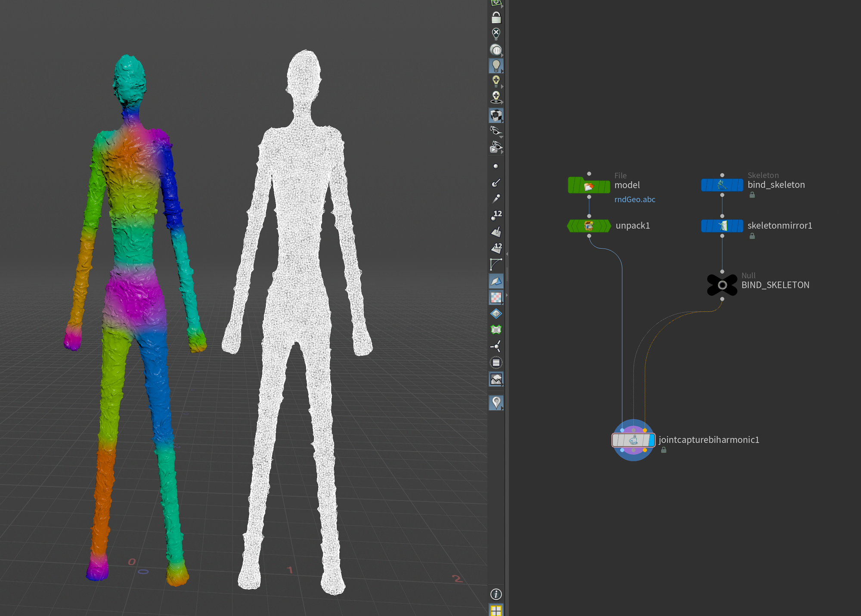
Task: Click the lock badge under jointcapturebiharmonic1
Action: [x=664, y=450]
